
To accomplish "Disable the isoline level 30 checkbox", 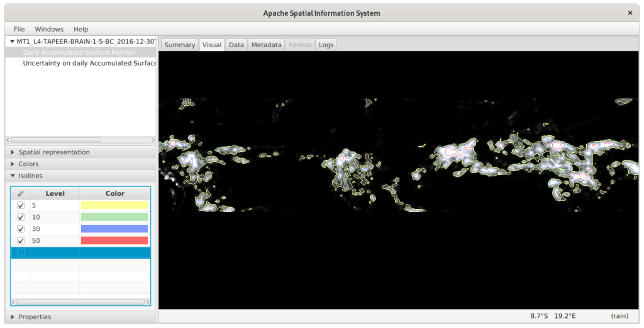I will click(x=21, y=229).
